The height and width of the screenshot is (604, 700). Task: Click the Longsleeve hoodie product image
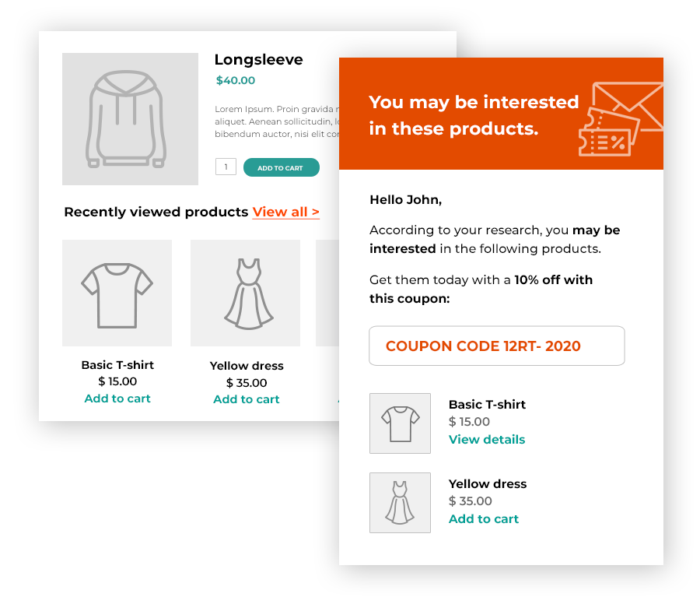(130, 118)
